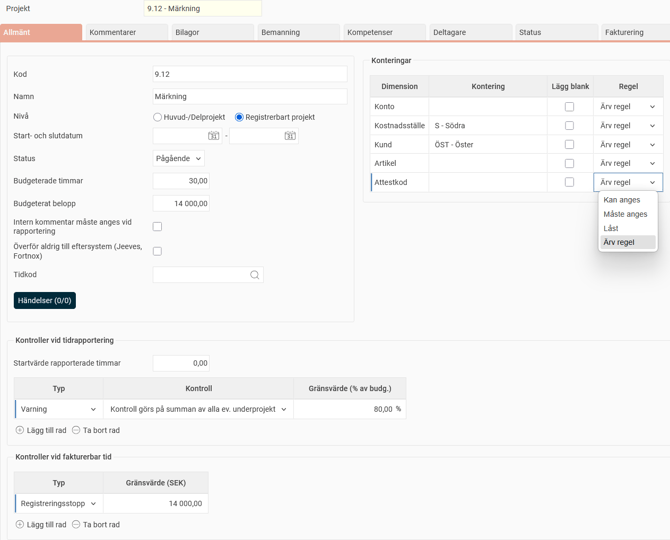The width and height of the screenshot is (670, 540).
Task: Open the Status Pågående dropdown
Action: (x=179, y=158)
